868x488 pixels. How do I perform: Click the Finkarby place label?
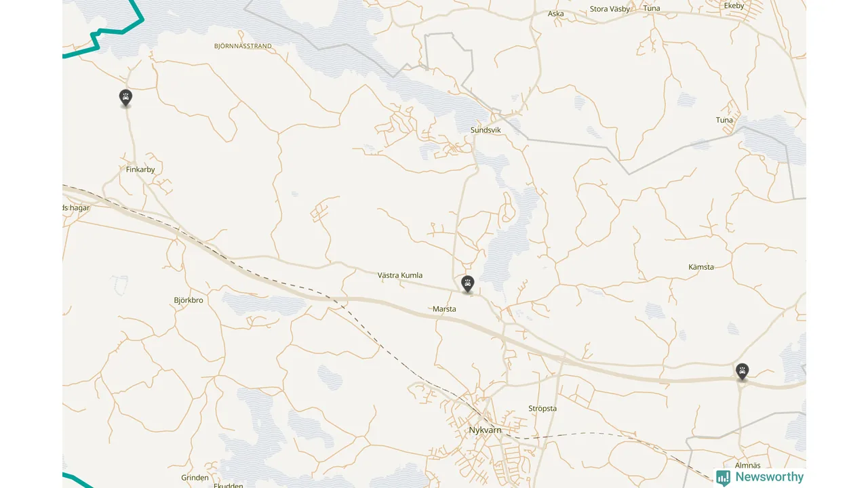point(140,169)
